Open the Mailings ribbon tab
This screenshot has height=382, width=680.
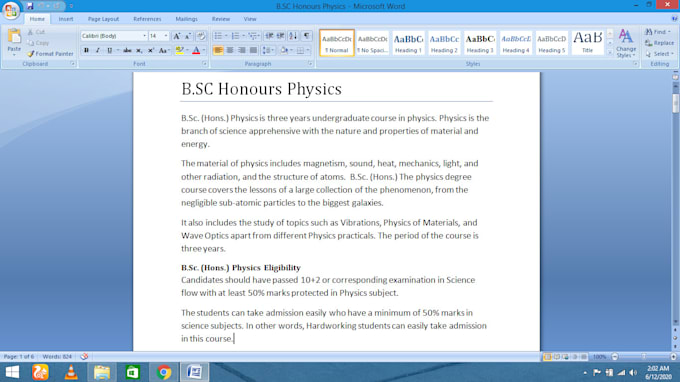[x=186, y=19]
